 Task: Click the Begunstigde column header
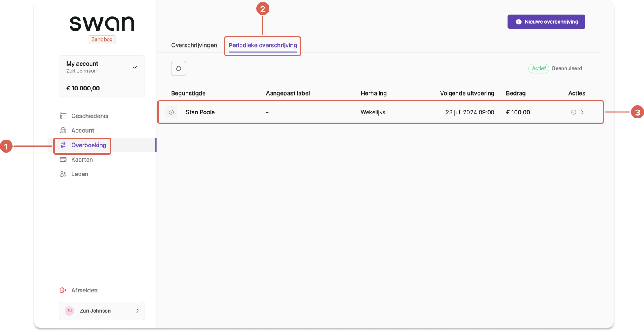click(188, 93)
